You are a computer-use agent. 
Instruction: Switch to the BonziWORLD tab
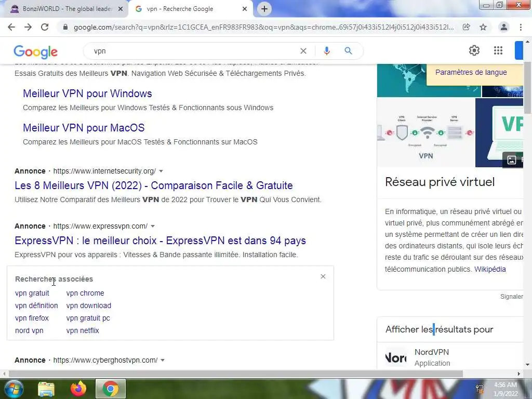tap(67, 9)
